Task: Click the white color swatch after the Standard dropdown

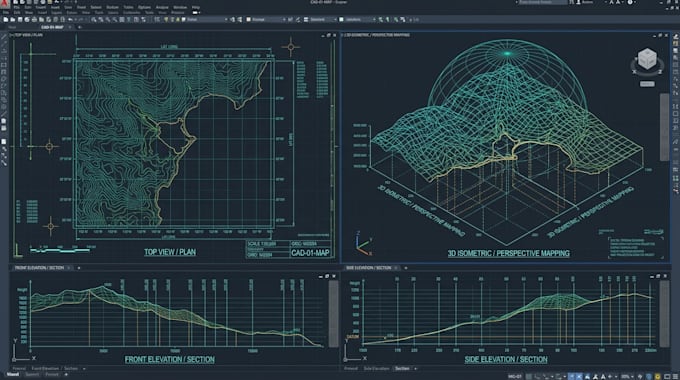Action: coord(341,20)
